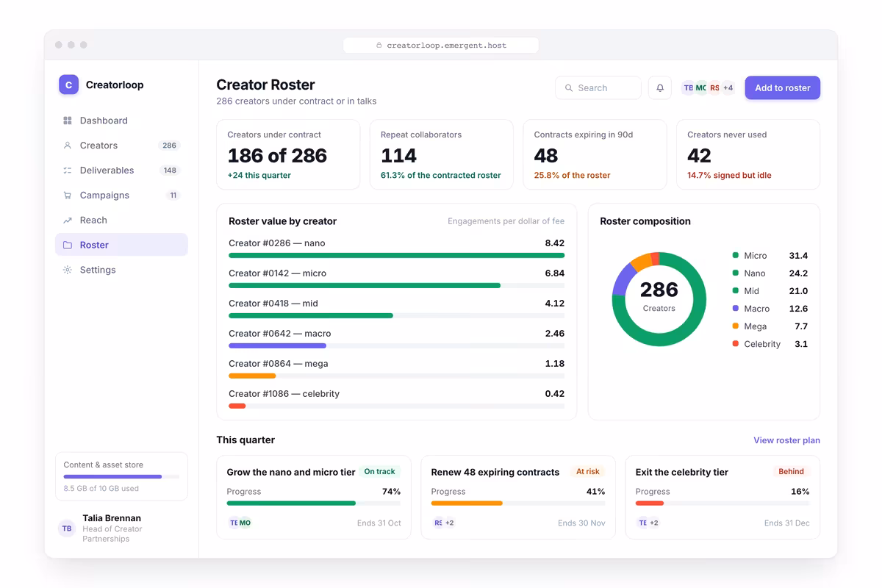Click the +4 members badge
This screenshot has height=588, width=882.
tap(728, 88)
